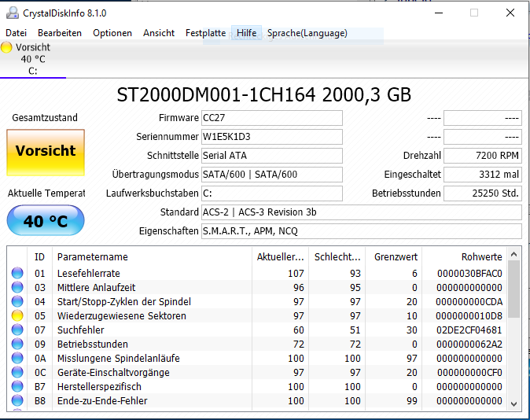Click the Betriebsstunden field 25250 Std.
530x420 pixels.
(483, 193)
